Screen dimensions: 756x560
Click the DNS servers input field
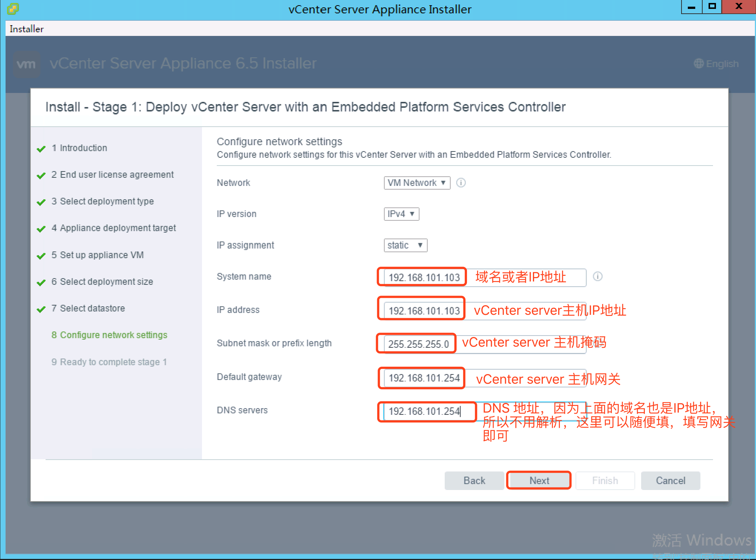point(485,411)
